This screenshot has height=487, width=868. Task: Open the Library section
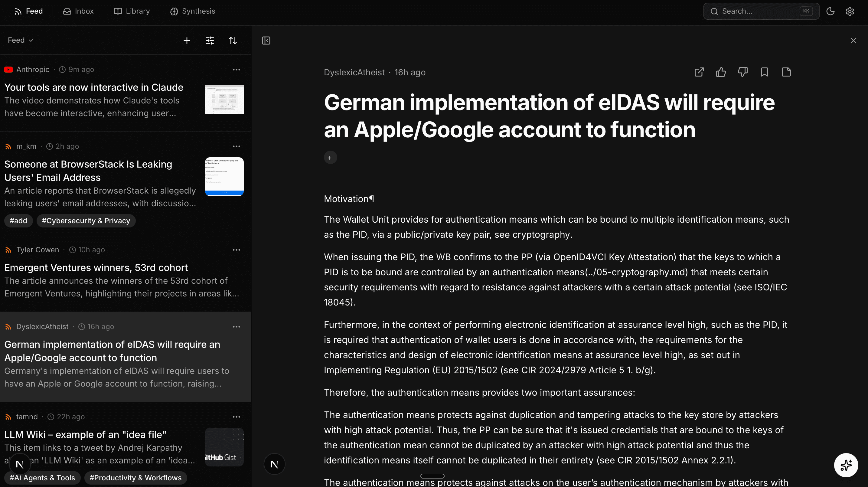point(132,11)
